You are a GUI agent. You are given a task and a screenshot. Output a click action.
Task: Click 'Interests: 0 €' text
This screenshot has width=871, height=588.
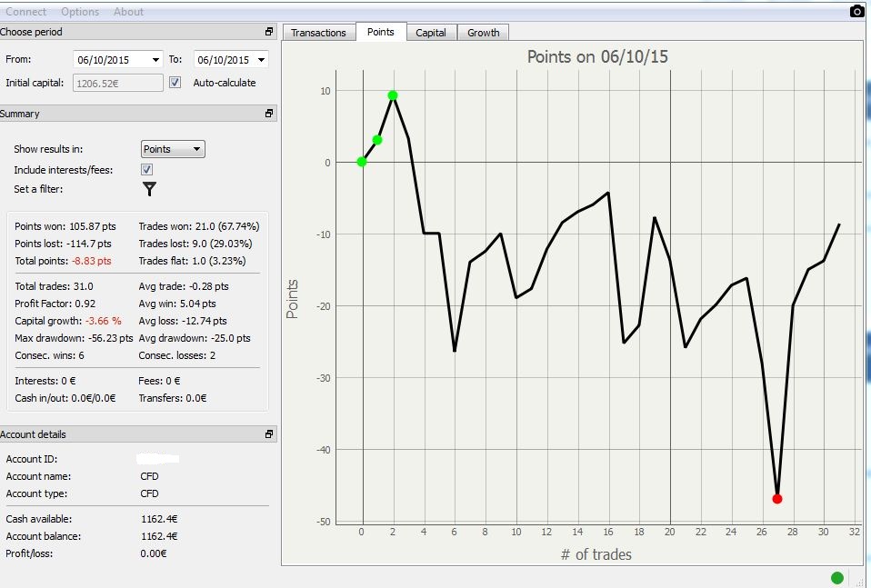[45, 381]
